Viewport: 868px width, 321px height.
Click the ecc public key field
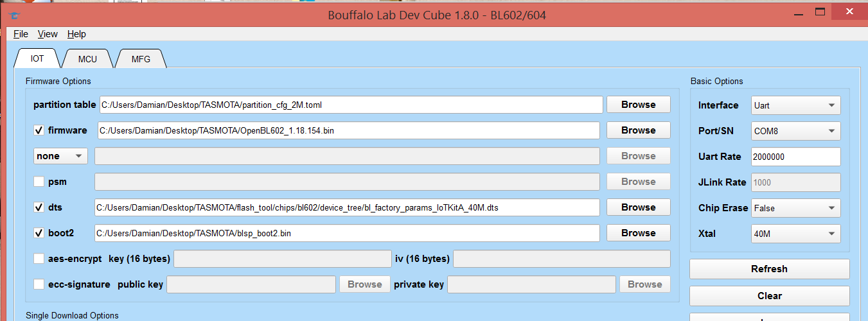(251, 284)
